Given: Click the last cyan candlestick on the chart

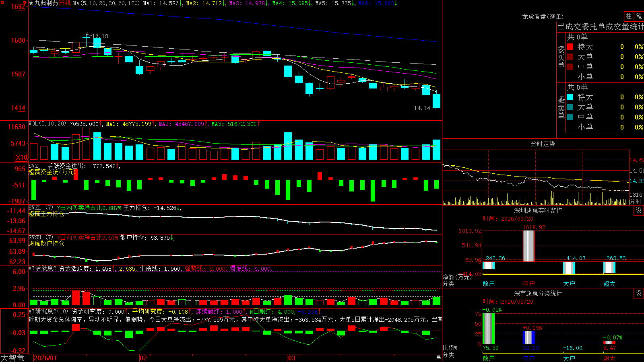Looking at the screenshot, I should point(436,101).
